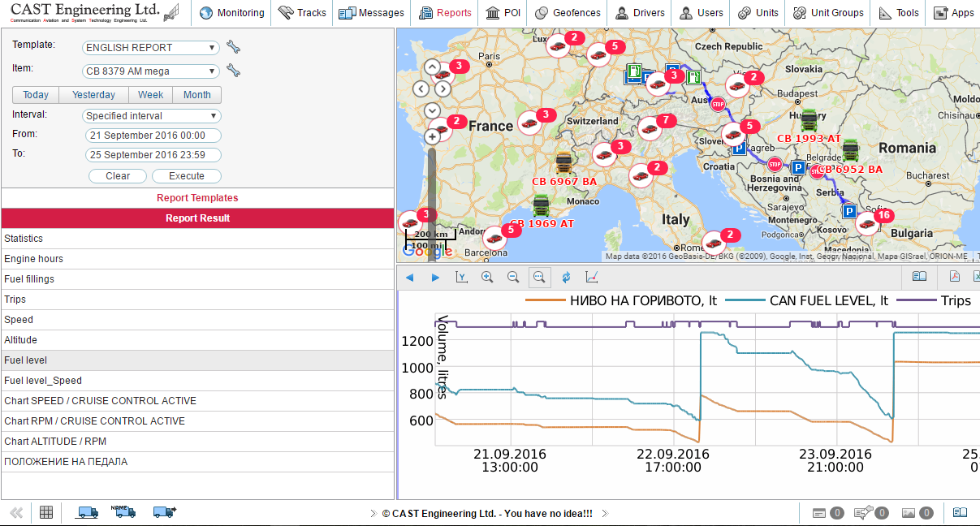The height and width of the screenshot is (526, 980).
Task: Select the Today interval button
Action: (x=36, y=95)
